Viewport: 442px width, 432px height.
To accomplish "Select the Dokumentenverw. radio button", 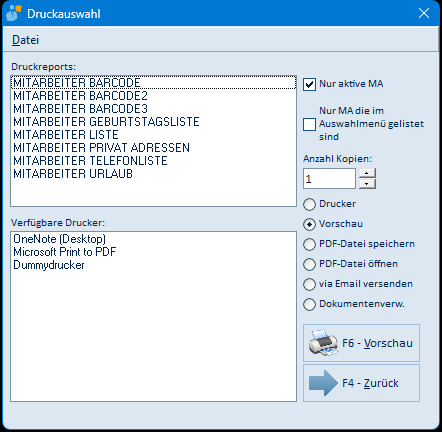I will point(309,304).
